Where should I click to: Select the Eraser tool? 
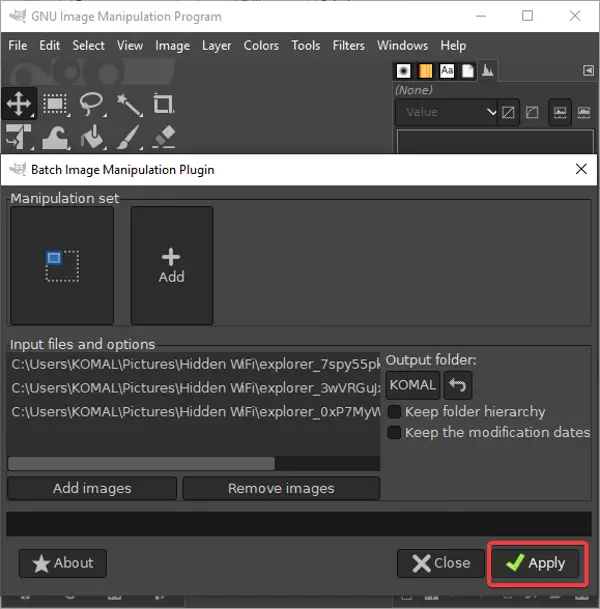(164, 137)
